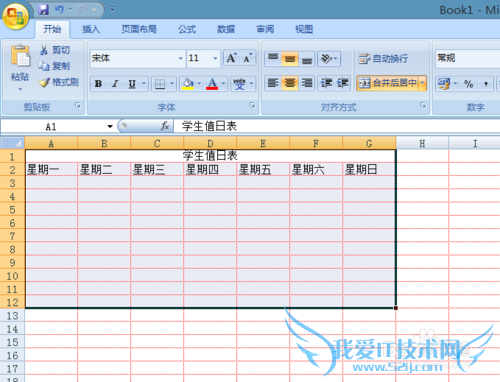Open the accounting number format icon
Image resolution: width=500 pixels, height=382 pixels.
click(x=444, y=83)
